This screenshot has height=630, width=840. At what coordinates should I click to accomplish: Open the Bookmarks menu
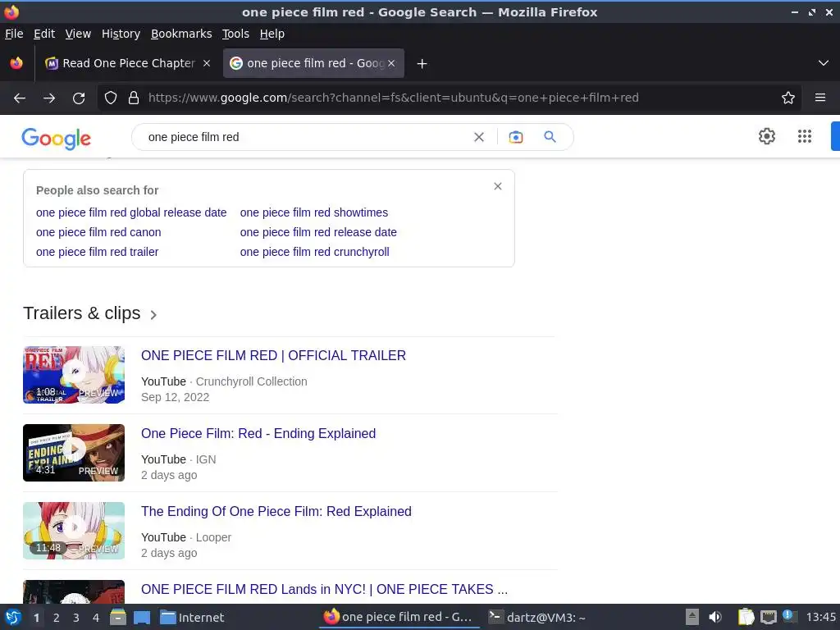pos(181,34)
